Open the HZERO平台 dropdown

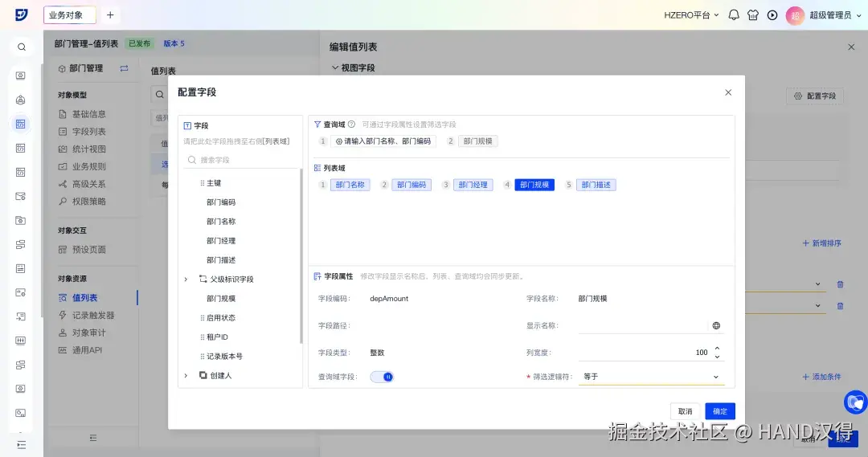pyautogui.click(x=691, y=15)
